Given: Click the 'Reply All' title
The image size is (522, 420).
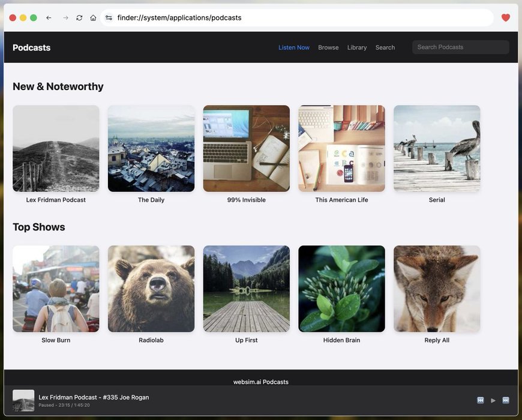Looking at the screenshot, I should (x=437, y=340).
